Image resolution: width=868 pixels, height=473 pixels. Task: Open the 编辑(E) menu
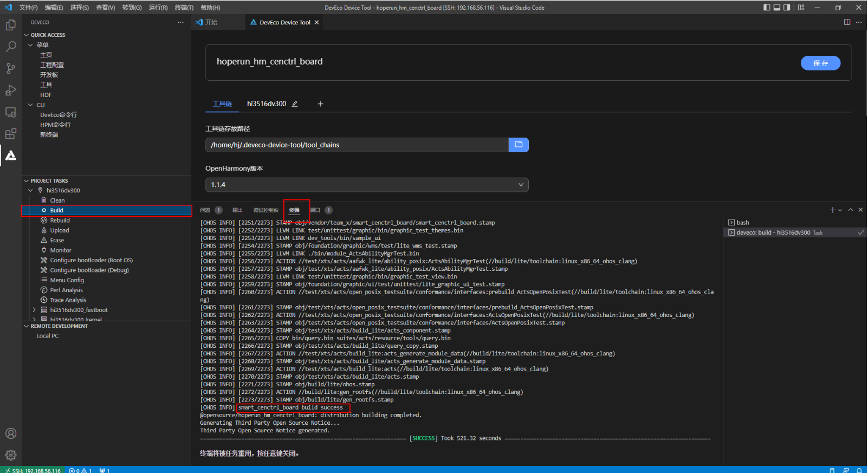point(54,8)
